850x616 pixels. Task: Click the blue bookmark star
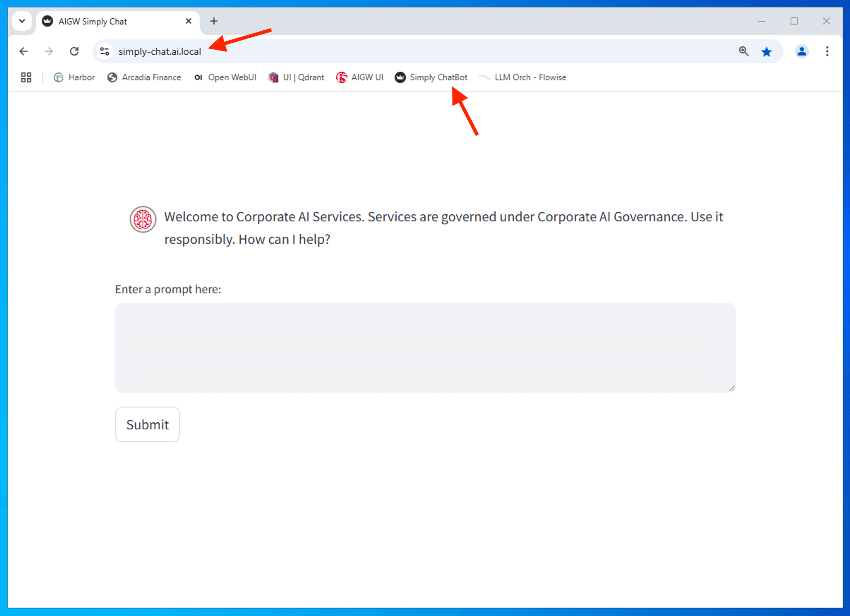pyautogui.click(x=766, y=52)
